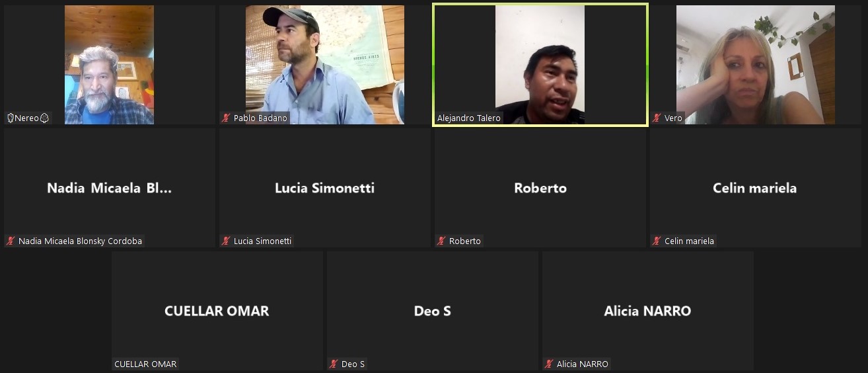Click muted mic icon beside Pablo Badano
Screen dimensions: 868x373
click(x=226, y=118)
